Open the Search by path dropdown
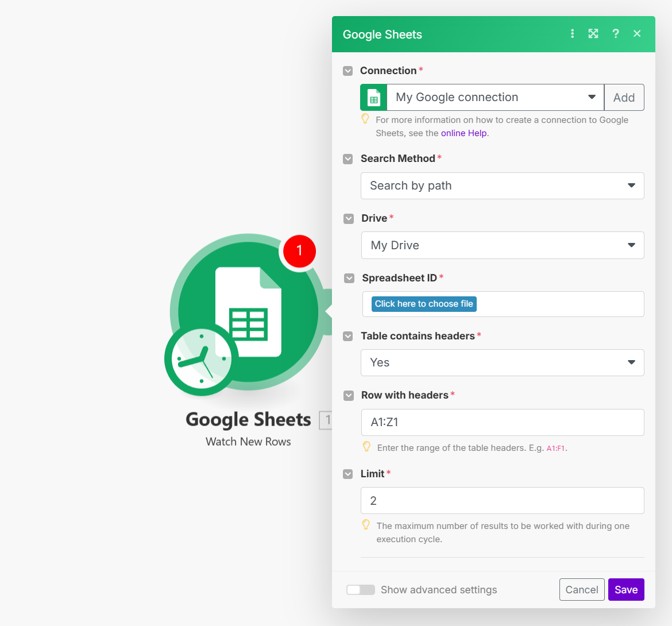The height and width of the screenshot is (626, 672). coord(503,186)
